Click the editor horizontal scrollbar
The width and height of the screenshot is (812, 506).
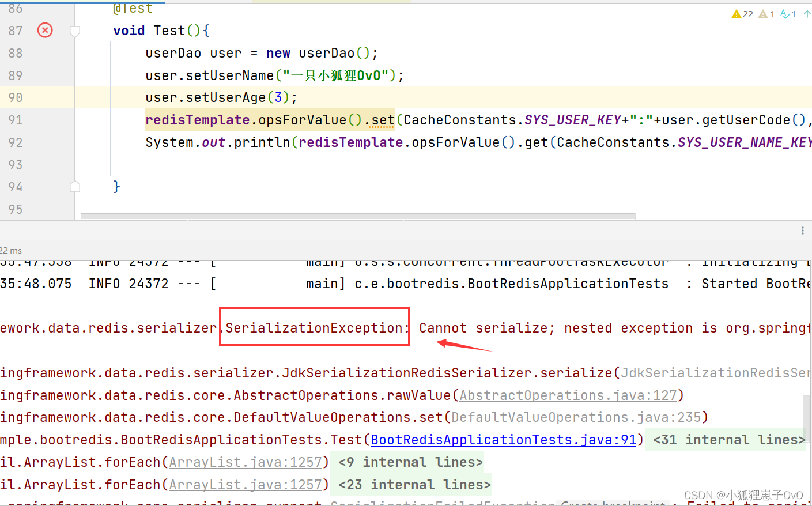358,217
